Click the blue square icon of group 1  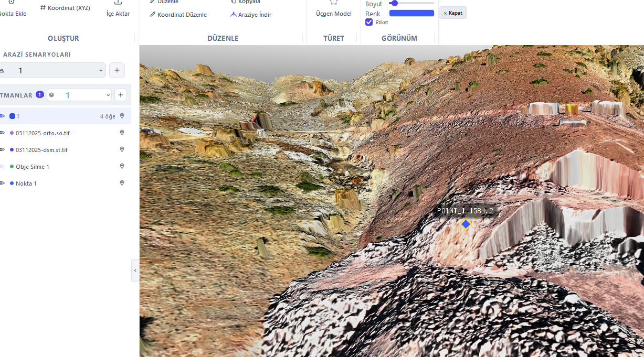[x=13, y=116]
